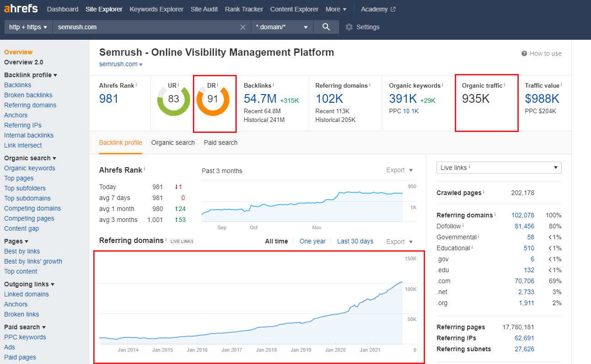
Task: Click the info icon inside the Live links box
Action: [469, 167]
